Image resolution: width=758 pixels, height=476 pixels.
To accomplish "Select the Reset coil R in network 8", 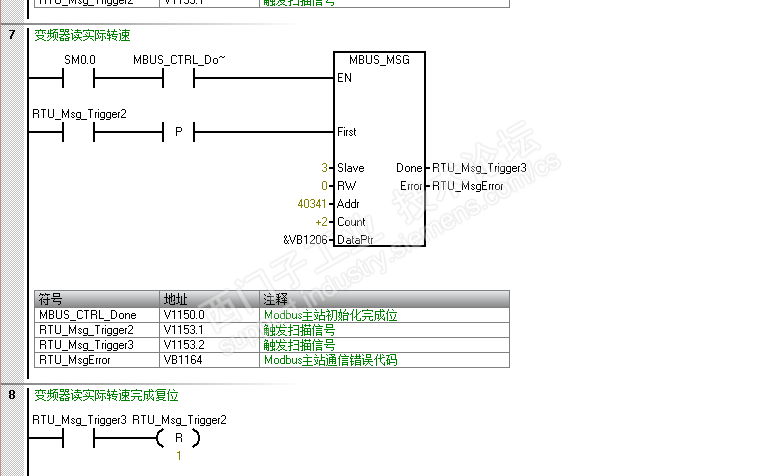I will (x=178, y=438).
